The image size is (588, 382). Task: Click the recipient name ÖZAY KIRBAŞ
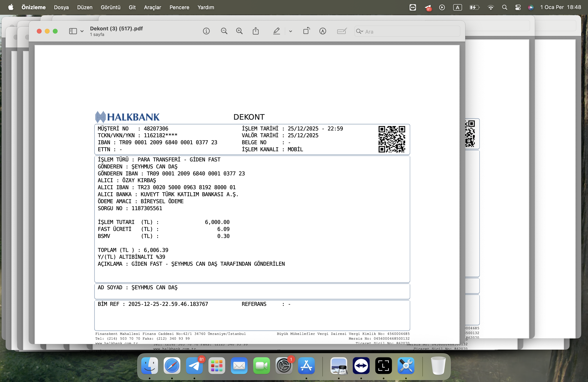click(x=139, y=180)
